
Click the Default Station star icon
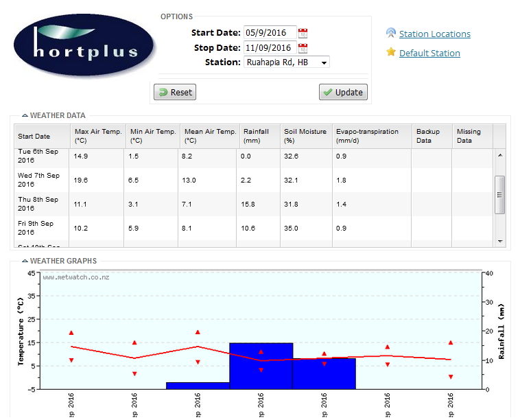[391, 52]
